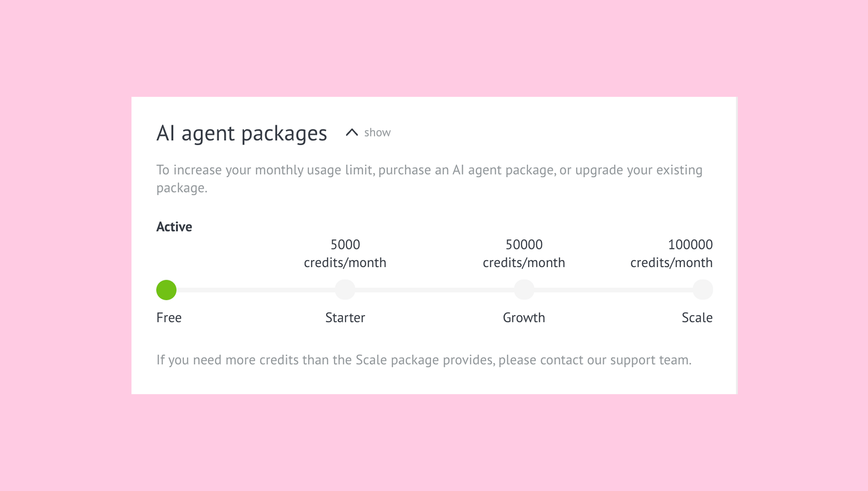Click the 5000 credits/month label
This screenshot has height=491, width=868.
pyautogui.click(x=345, y=253)
